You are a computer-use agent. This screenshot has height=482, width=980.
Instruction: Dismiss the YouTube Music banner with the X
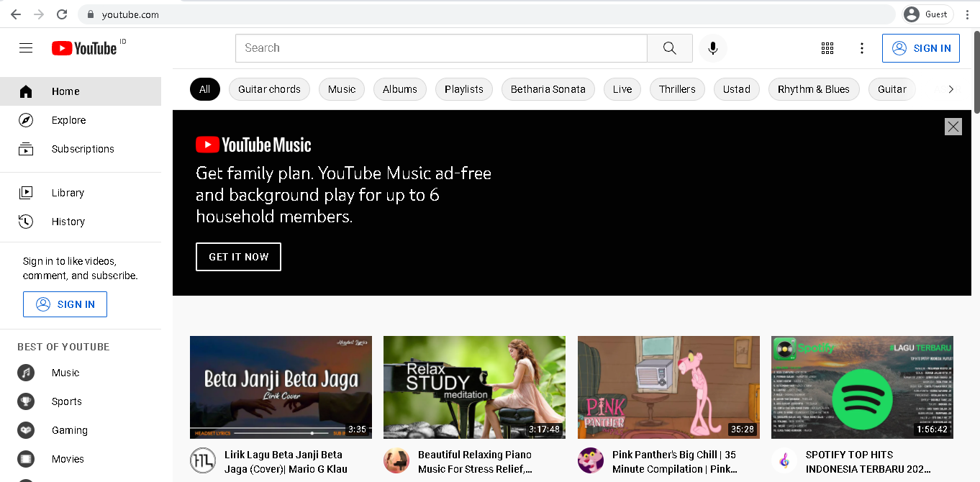point(953,127)
